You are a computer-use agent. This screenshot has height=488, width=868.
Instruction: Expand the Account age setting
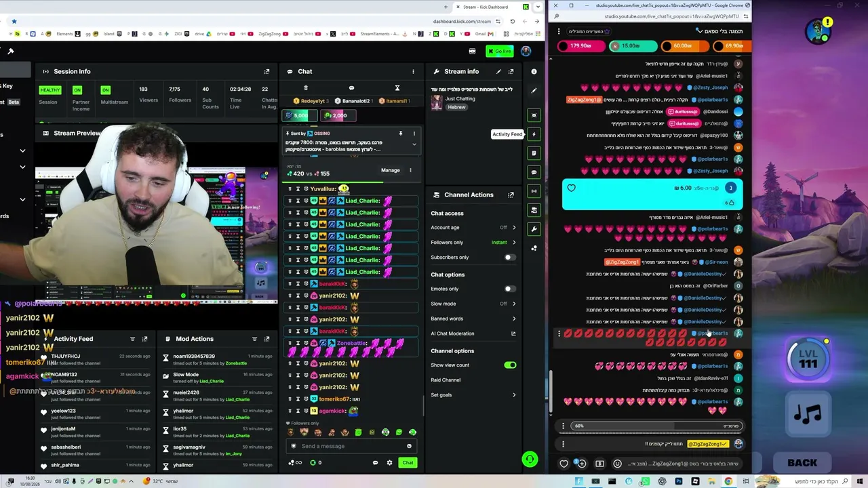pos(514,228)
